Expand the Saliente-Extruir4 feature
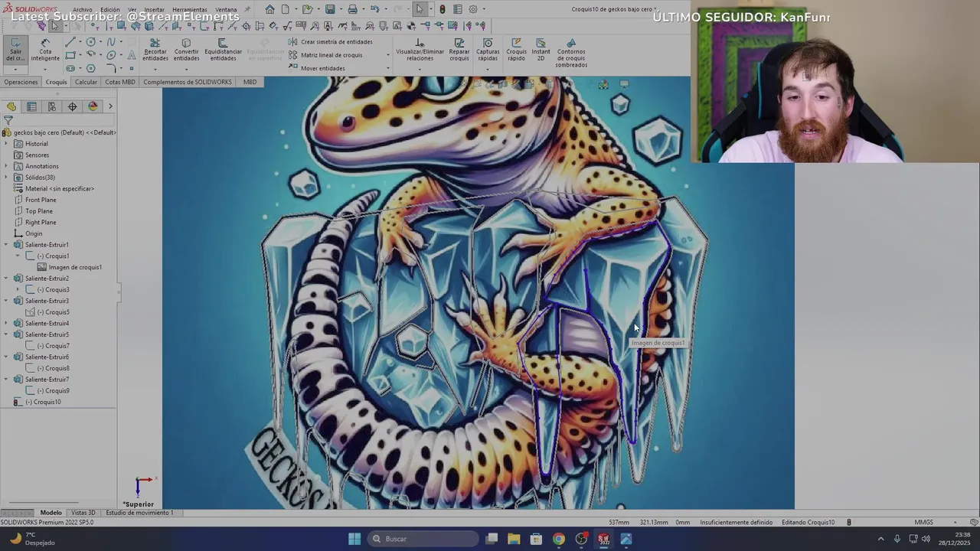 (x=6, y=323)
